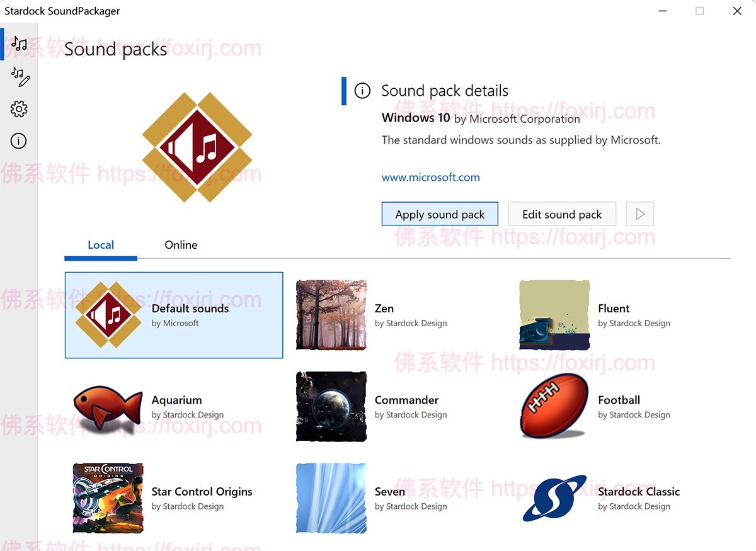Pick the Aquarium fish sound pack

point(174,407)
